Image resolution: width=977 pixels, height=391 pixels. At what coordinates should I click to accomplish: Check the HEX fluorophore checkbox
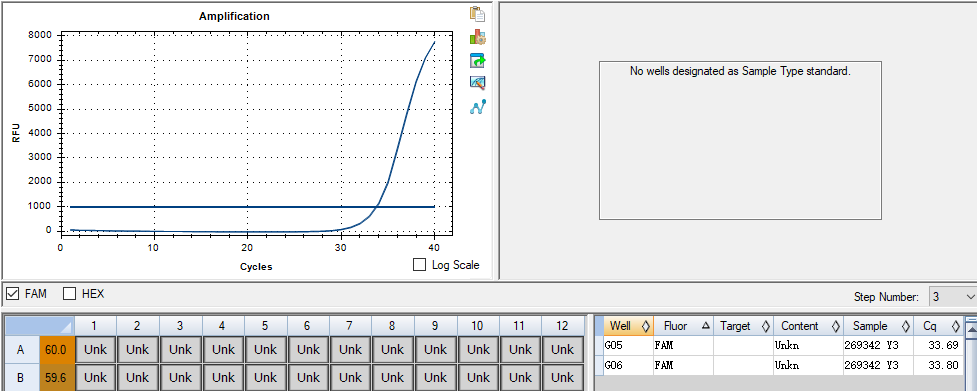(69, 293)
